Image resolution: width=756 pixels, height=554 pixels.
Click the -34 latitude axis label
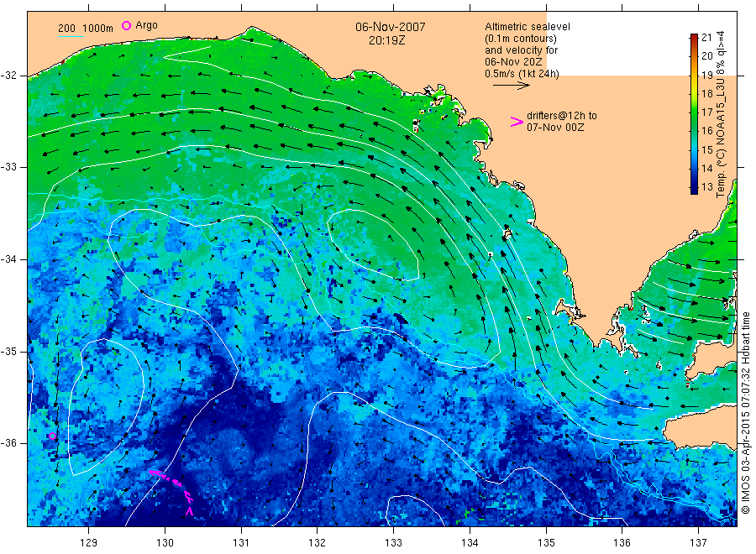pos(8,259)
